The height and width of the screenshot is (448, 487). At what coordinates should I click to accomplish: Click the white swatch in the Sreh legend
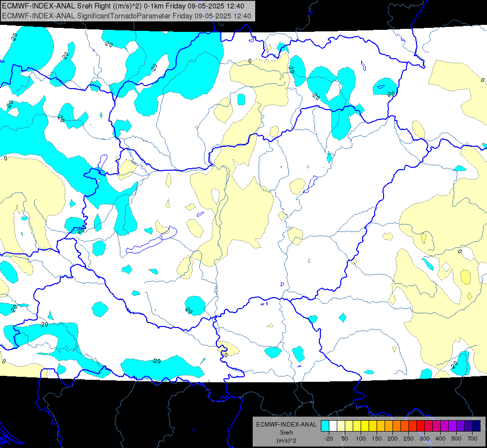click(333, 426)
